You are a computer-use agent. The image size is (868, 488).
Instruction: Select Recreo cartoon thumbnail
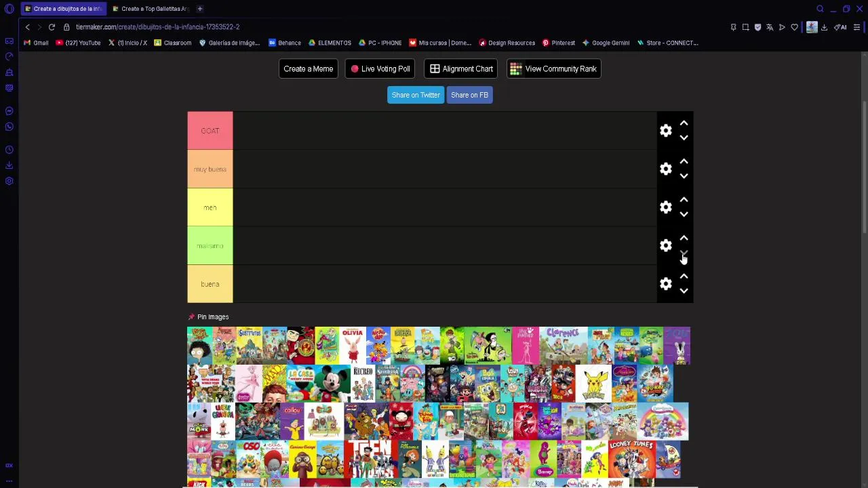pyautogui.click(x=363, y=384)
